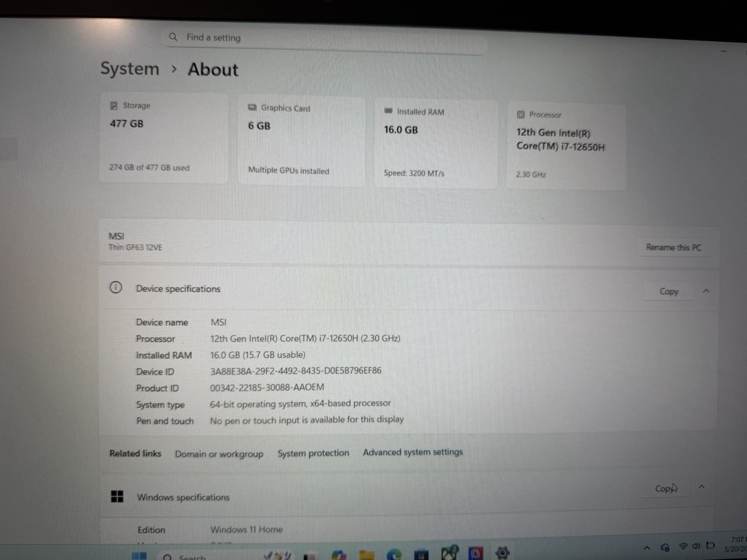The height and width of the screenshot is (560, 747).
Task: Click the Device specifications info icon
Action: point(116,287)
